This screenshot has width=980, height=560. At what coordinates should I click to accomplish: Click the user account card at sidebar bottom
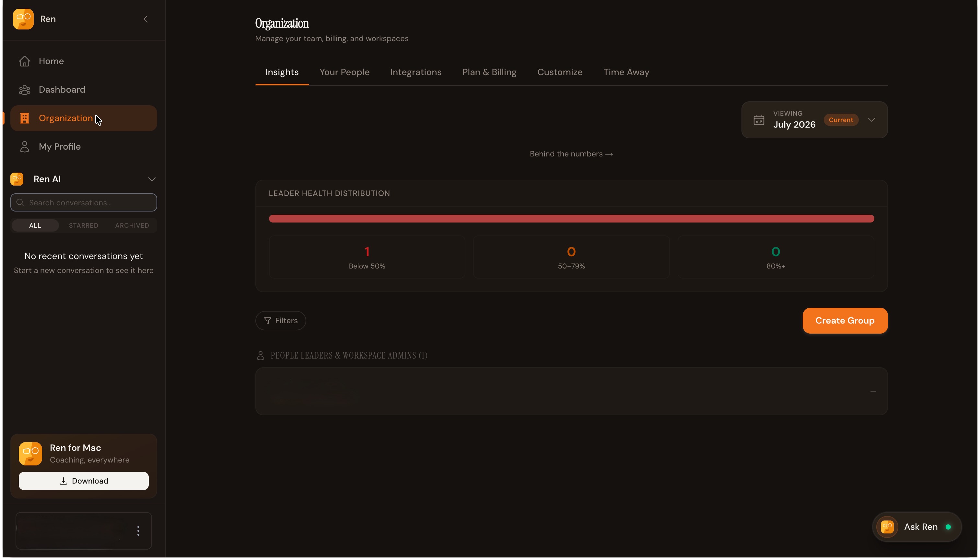[84, 531]
